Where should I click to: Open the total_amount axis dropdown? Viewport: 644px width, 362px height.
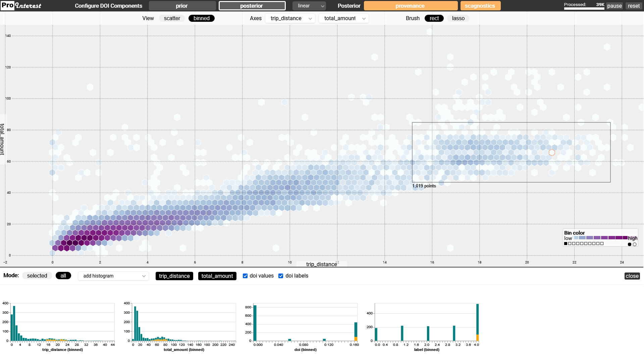[344, 18]
